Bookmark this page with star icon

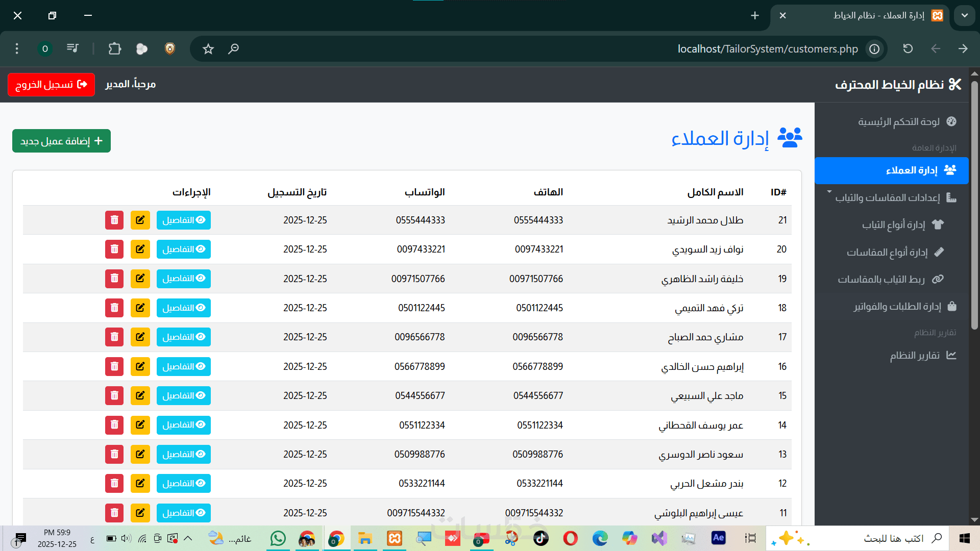click(208, 49)
